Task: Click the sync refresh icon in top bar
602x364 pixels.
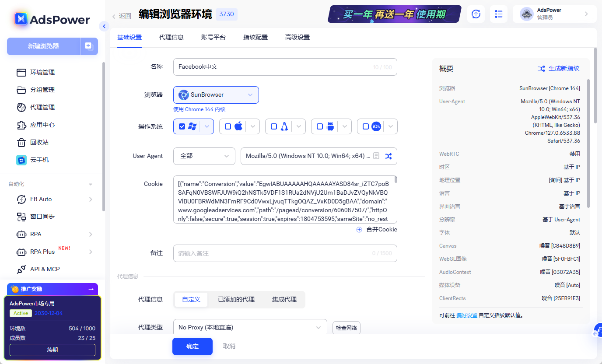Action: (x=476, y=14)
